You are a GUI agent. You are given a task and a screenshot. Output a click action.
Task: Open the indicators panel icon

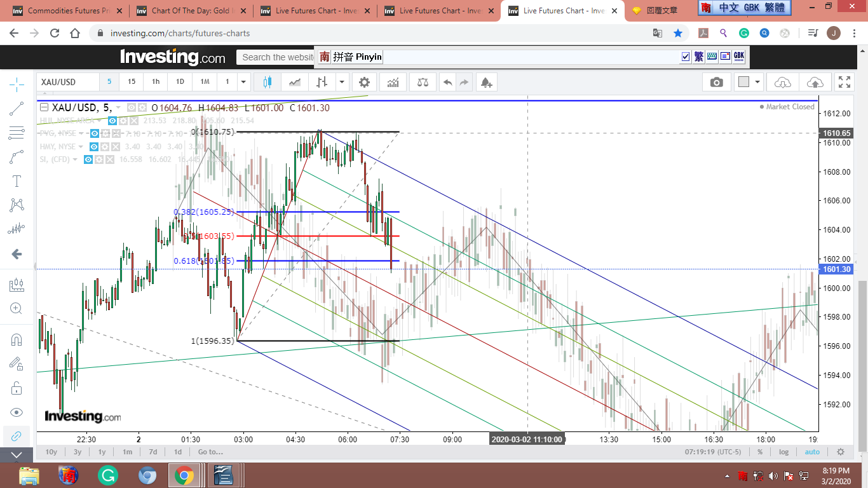point(393,82)
